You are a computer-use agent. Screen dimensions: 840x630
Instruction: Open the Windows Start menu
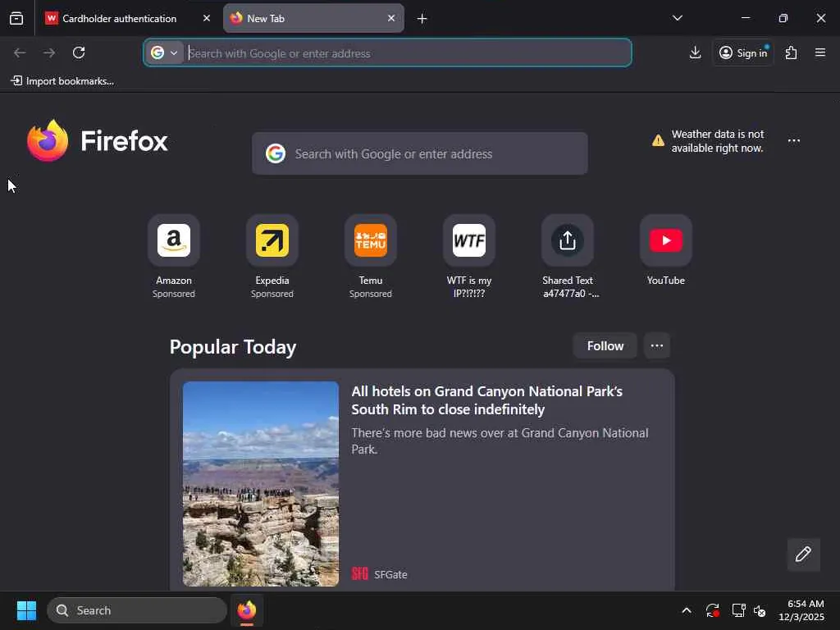(26, 610)
